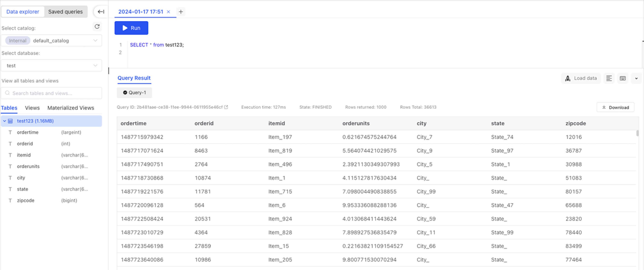Click the rocket icon in Load data
Viewport: 644px width, 270px height.
pyautogui.click(x=568, y=78)
